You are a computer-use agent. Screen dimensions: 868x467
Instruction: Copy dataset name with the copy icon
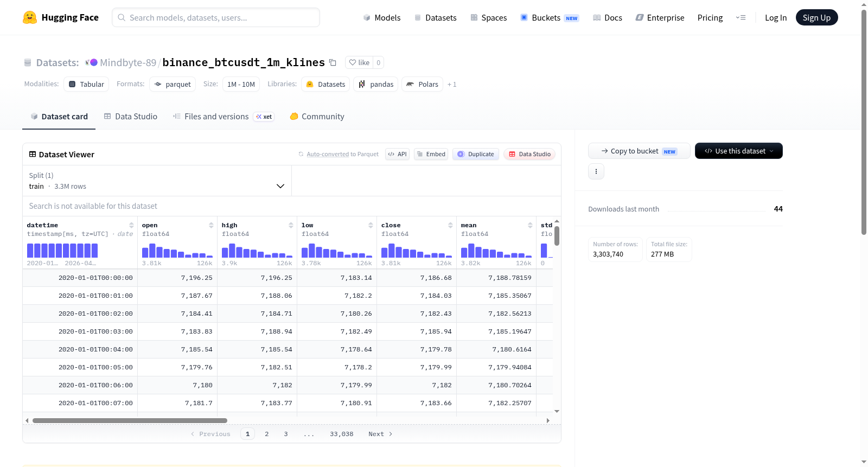[x=333, y=62]
